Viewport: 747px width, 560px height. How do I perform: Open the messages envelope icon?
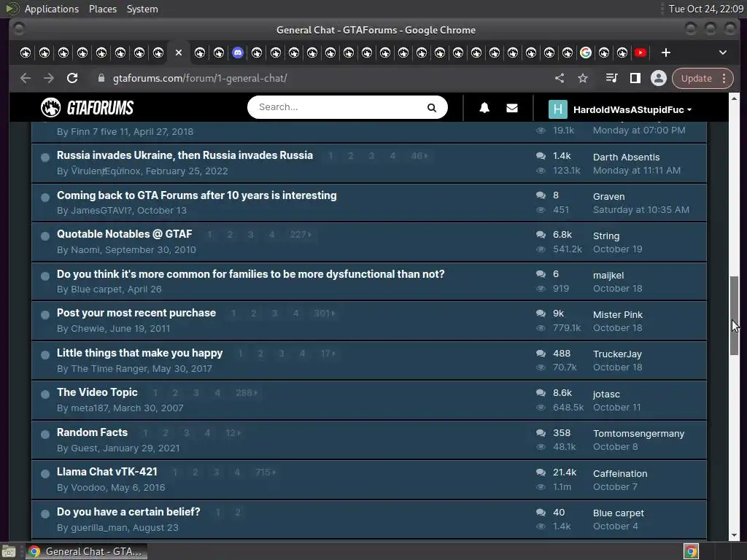pyautogui.click(x=511, y=108)
